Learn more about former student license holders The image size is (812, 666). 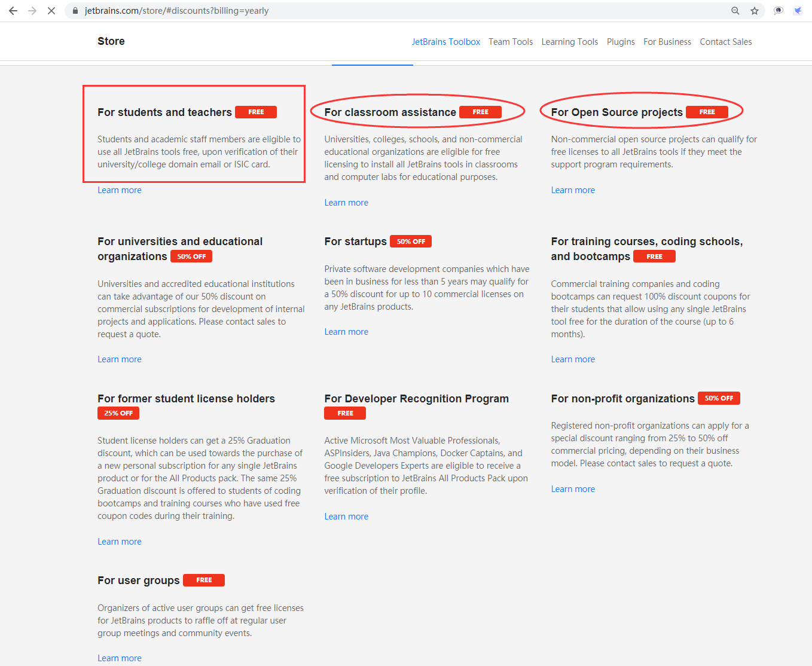pos(120,542)
